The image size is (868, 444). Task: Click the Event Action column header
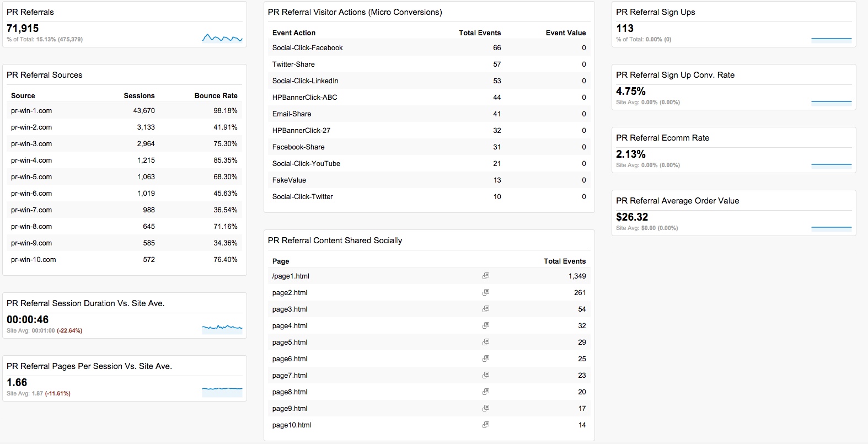294,33
